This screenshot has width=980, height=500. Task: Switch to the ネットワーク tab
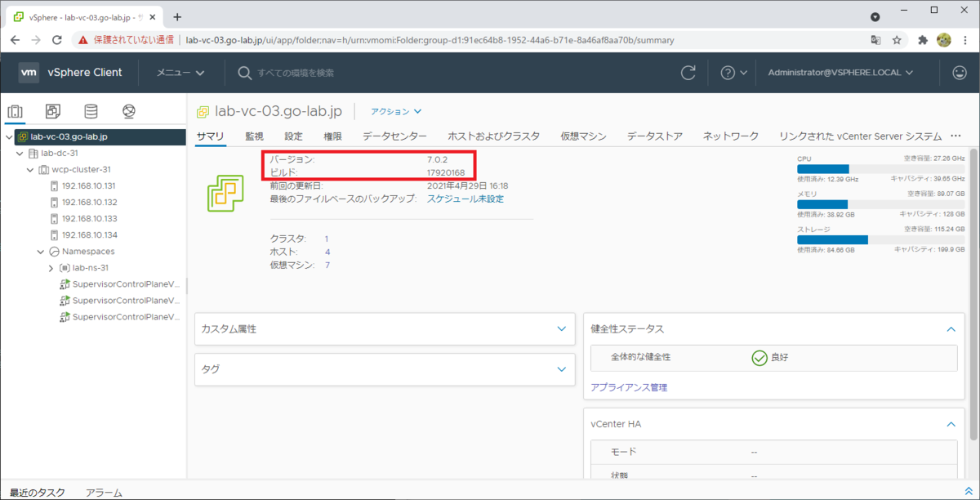(x=731, y=136)
